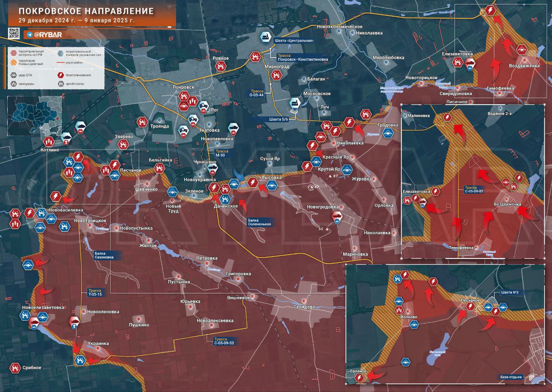
Task: Click the factory icon at Шахта «Центральная»
Action: click(x=265, y=37)
